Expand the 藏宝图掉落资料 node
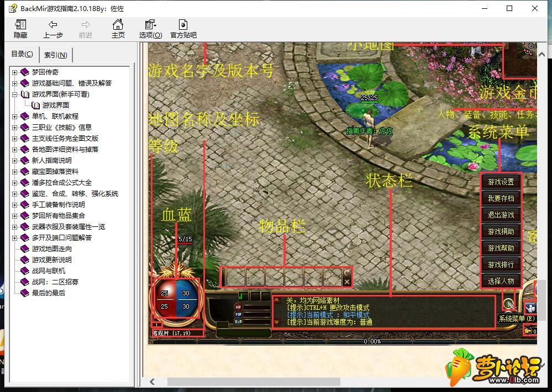The width and height of the screenshot is (552, 392). [14, 172]
